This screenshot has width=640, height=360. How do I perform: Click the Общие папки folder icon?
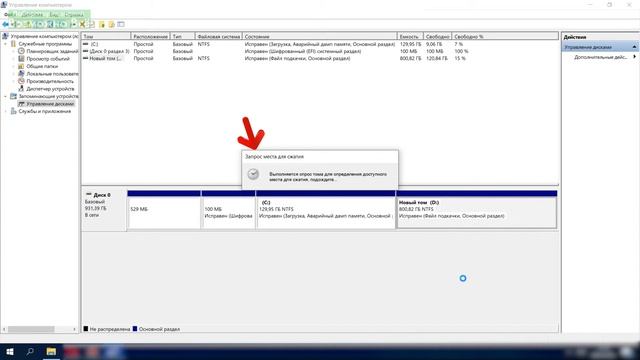coord(21,66)
